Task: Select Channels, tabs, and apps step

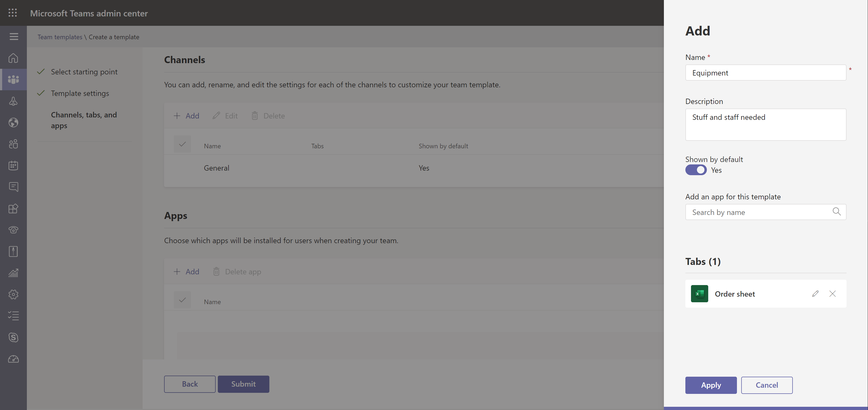Action: click(x=84, y=120)
